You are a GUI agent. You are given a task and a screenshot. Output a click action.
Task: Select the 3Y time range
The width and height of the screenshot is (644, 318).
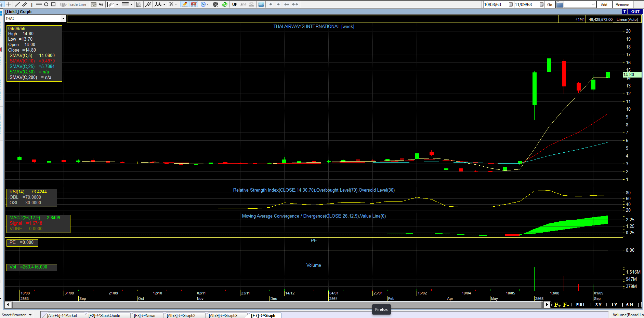coord(598,305)
